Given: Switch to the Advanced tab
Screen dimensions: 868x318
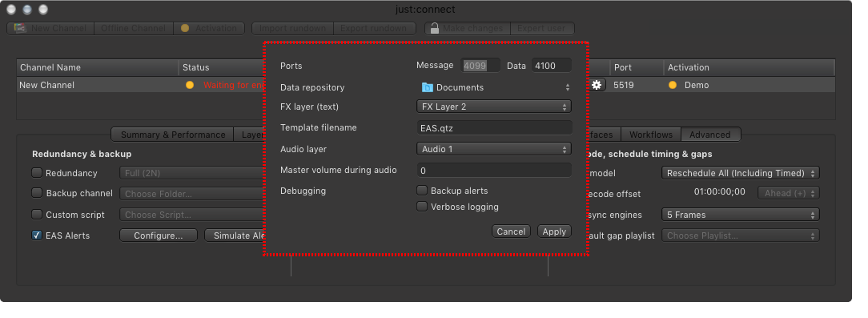Looking at the screenshot, I should [710, 135].
